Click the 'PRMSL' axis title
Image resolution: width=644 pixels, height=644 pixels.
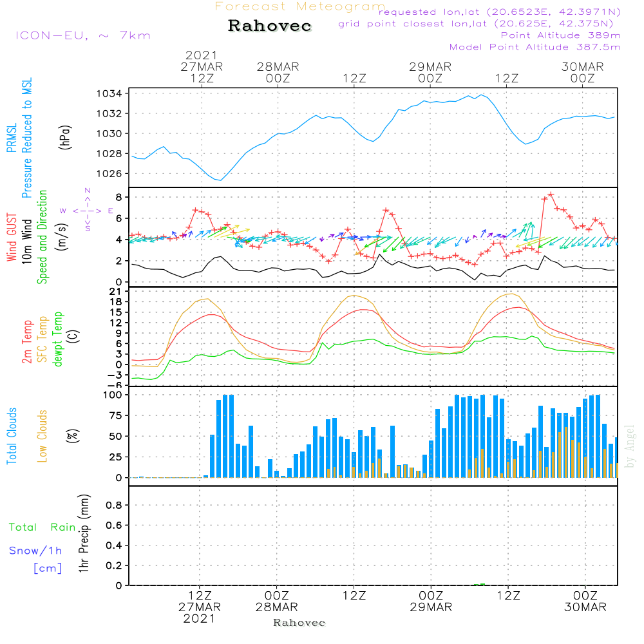pyautogui.click(x=12, y=137)
